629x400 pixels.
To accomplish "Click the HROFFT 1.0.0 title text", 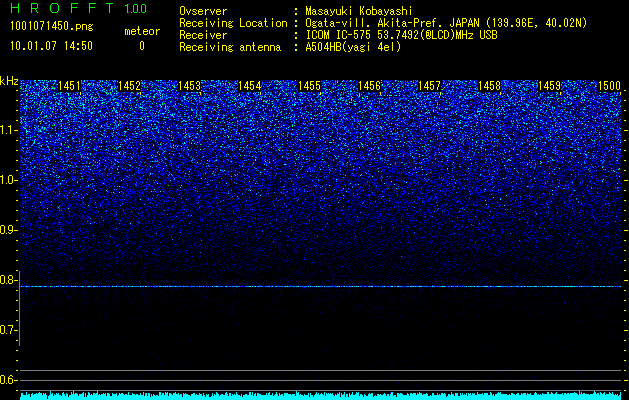I will tap(78, 8).
